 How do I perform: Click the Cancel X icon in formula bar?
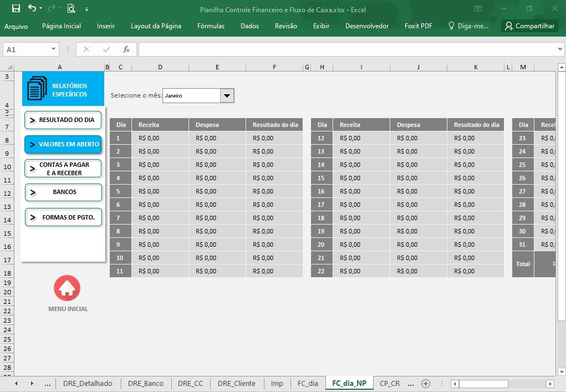coord(86,49)
